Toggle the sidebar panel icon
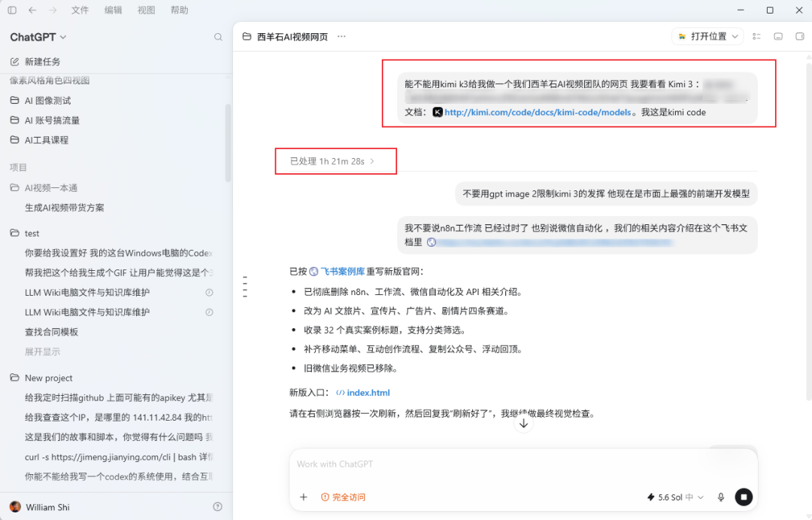The image size is (812, 520). click(x=12, y=11)
